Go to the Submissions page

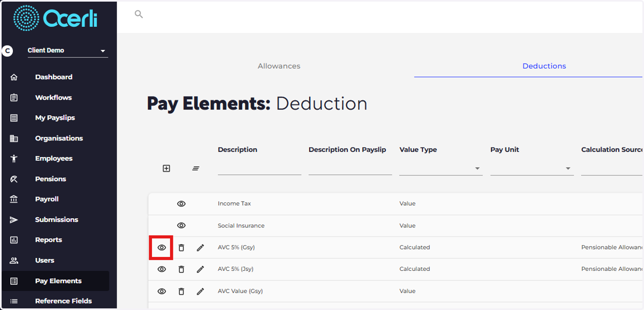(x=56, y=220)
